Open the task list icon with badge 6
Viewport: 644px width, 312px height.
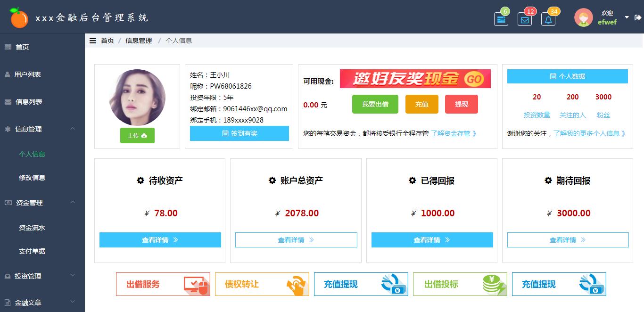click(x=501, y=19)
